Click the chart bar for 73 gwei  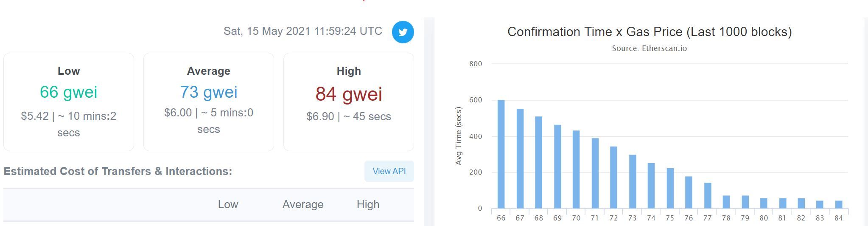[633, 182]
